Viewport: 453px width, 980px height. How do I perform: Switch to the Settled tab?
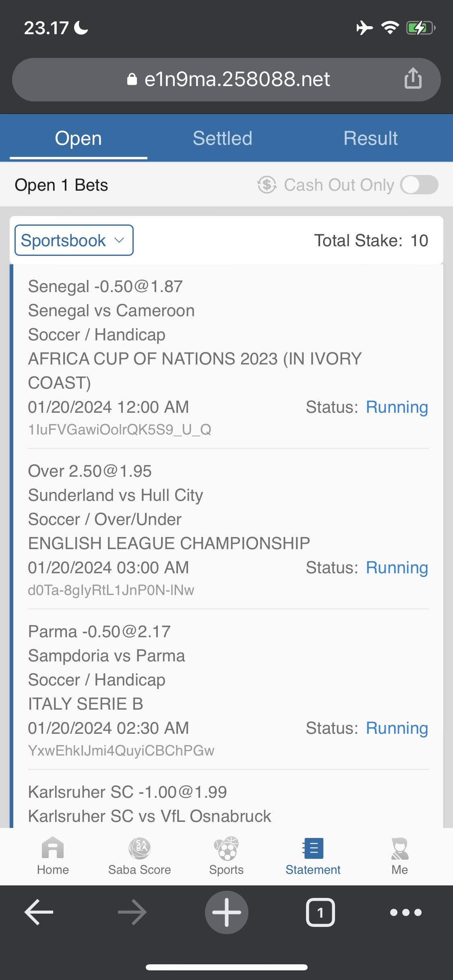pyautogui.click(x=222, y=138)
